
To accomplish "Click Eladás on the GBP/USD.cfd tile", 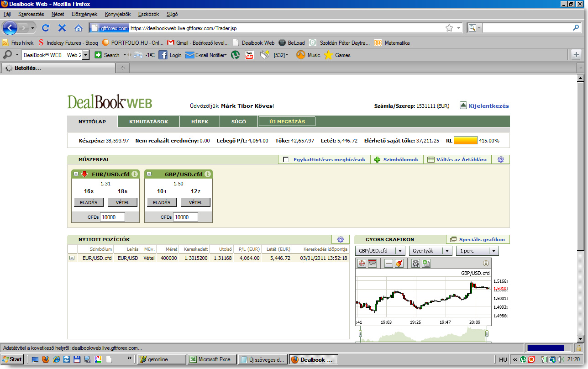I will (162, 202).
